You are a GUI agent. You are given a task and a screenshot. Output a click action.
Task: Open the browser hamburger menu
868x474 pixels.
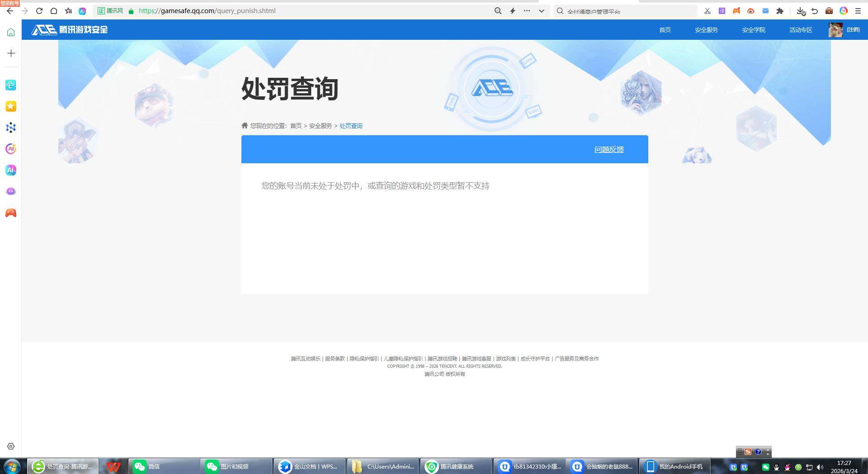(859, 11)
